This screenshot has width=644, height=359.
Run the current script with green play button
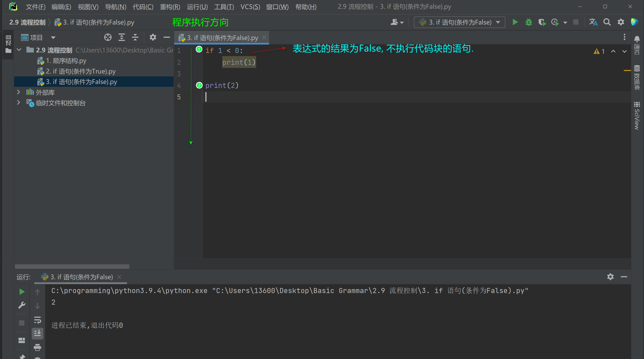(x=515, y=22)
